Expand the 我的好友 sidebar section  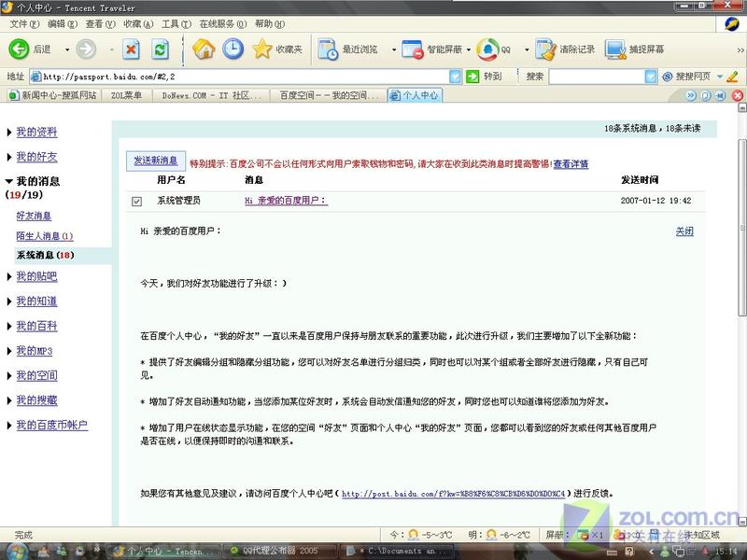(9, 157)
